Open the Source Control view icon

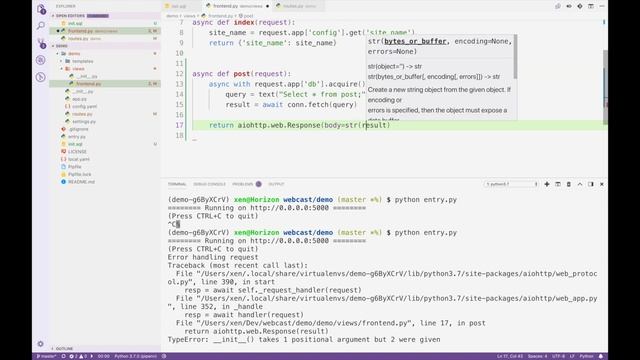point(41,43)
